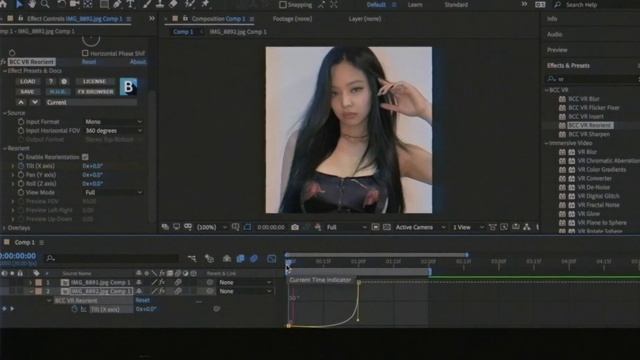Open Input Horizontal FOV 360 degrees dropdown
The height and width of the screenshot is (360, 640).
point(113,131)
